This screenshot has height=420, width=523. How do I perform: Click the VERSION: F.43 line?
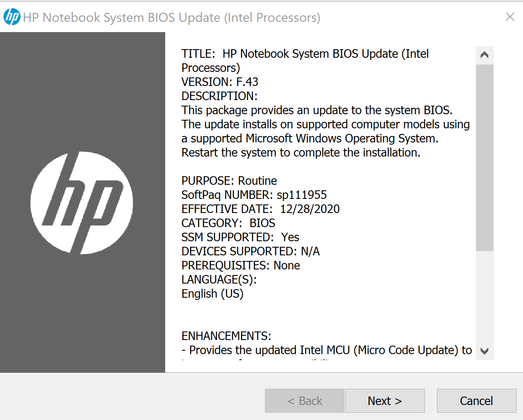click(220, 82)
